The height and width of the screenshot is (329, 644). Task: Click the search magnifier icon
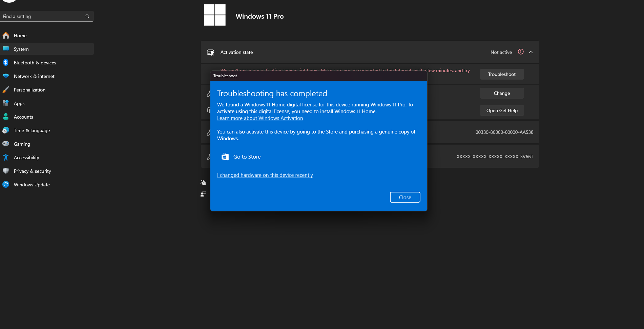87,16
